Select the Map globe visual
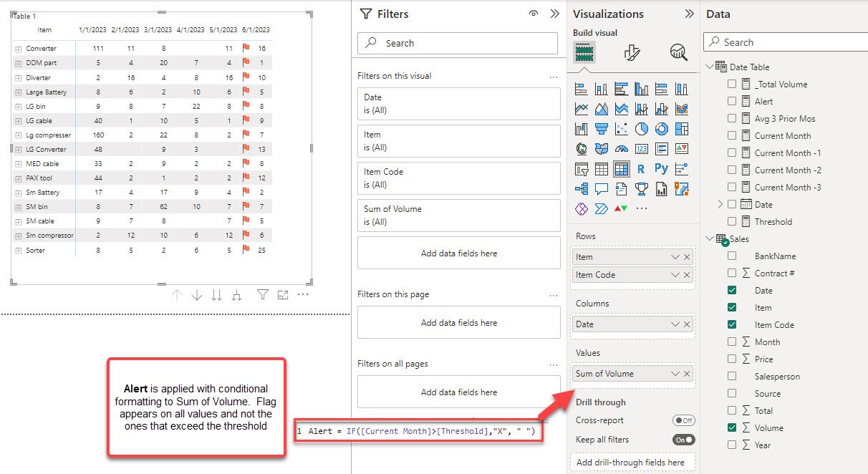 [x=582, y=149]
